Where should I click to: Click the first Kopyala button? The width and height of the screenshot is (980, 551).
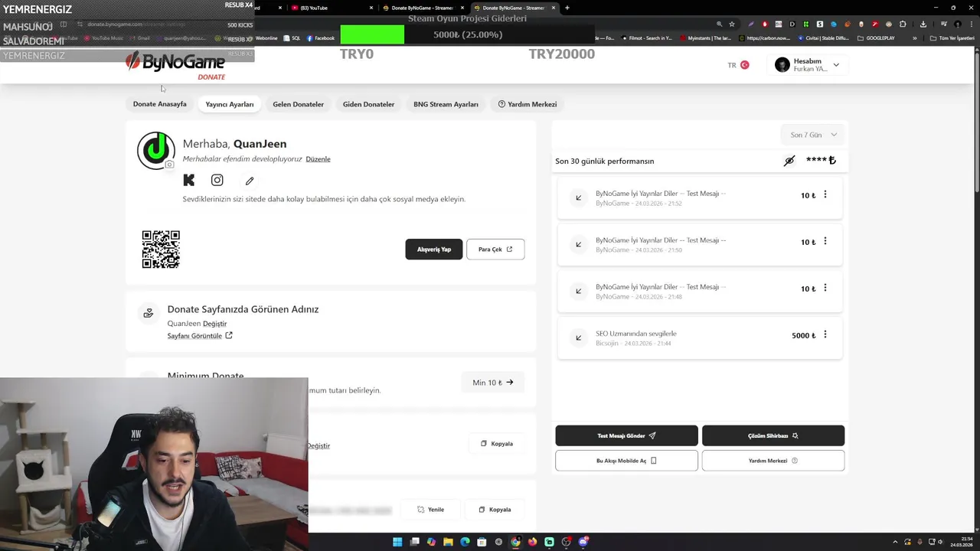point(497,444)
